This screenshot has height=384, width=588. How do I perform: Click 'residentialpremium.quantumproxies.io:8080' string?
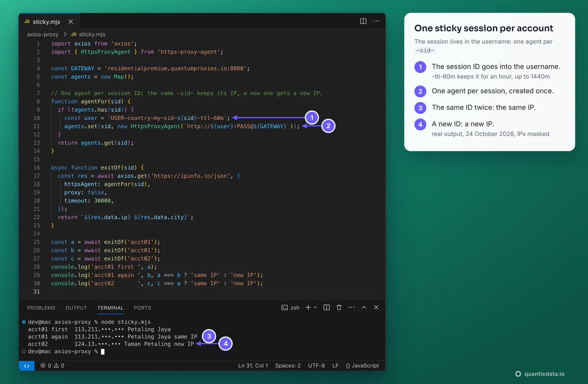point(175,68)
